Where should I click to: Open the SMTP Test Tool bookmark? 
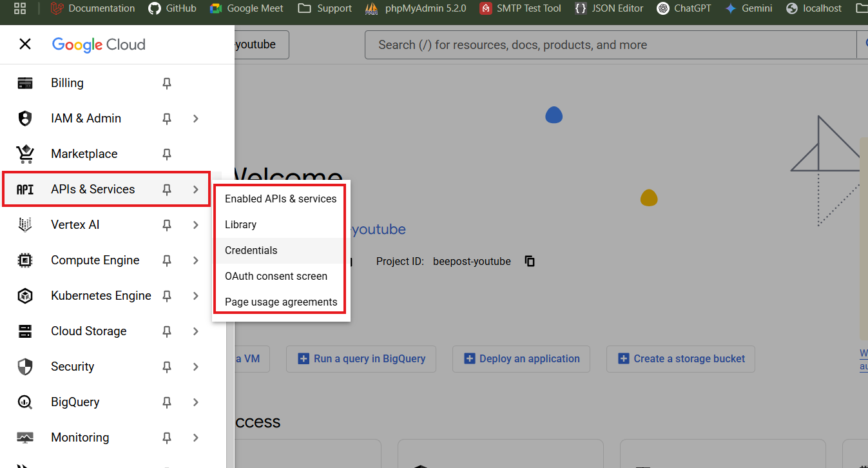pos(521,8)
